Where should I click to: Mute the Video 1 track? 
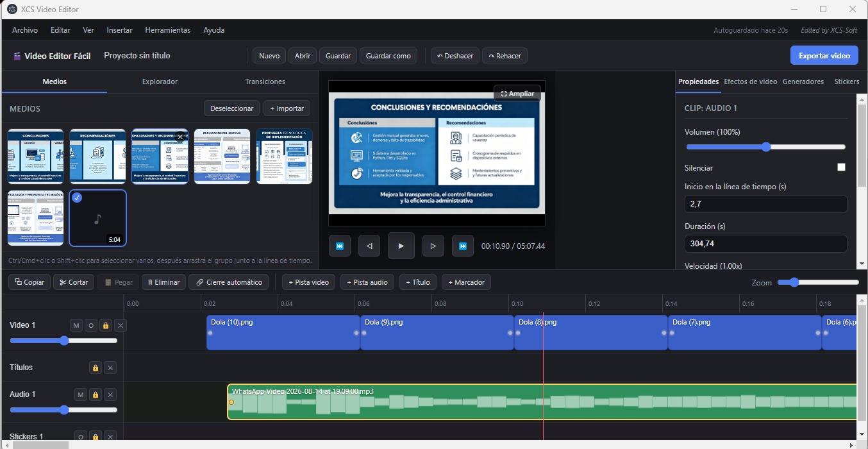(x=76, y=325)
